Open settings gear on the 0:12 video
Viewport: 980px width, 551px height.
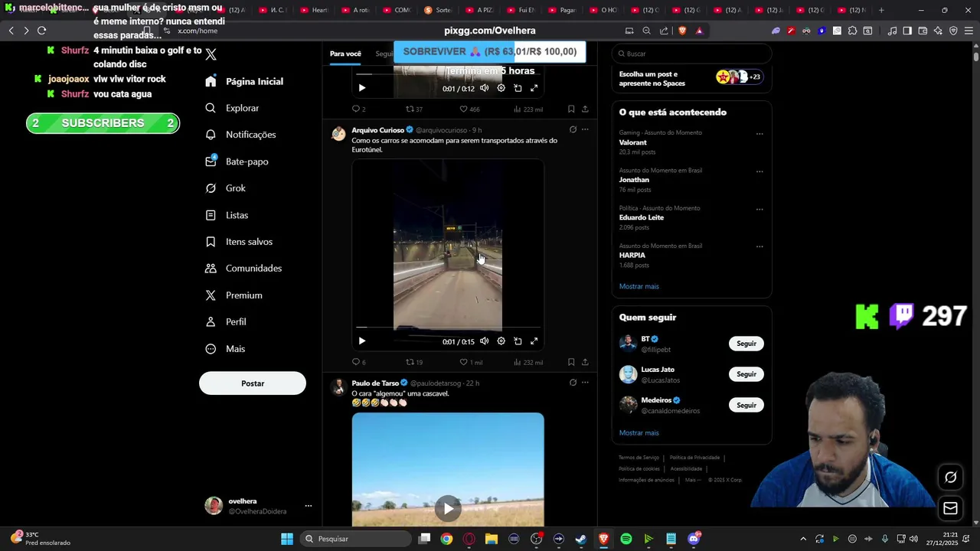click(501, 88)
